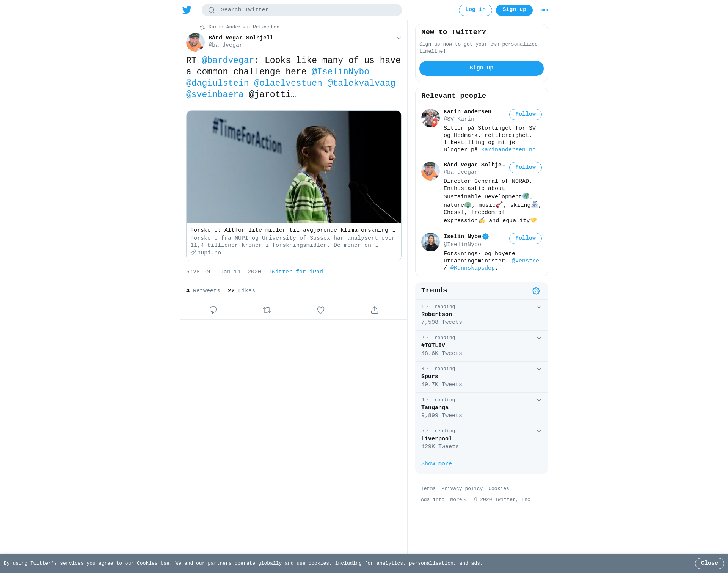This screenshot has width=728, height=573.
Task: Click Bård Vegar Solhjell's tweet avatar
Action: [x=195, y=42]
